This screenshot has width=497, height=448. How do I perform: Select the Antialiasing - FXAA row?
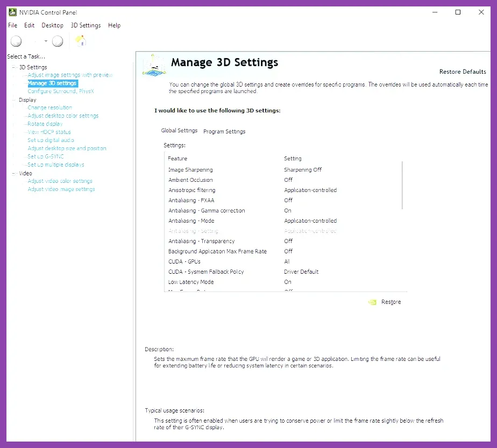283,201
